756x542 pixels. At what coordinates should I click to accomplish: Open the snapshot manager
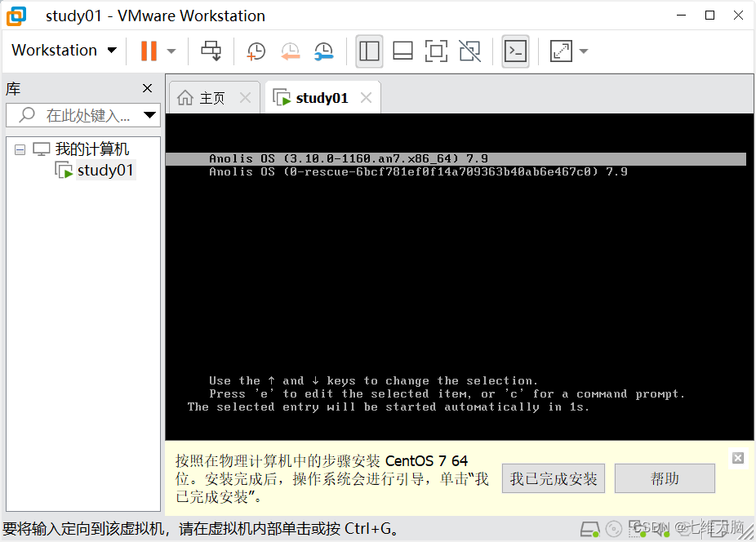tap(323, 51)
